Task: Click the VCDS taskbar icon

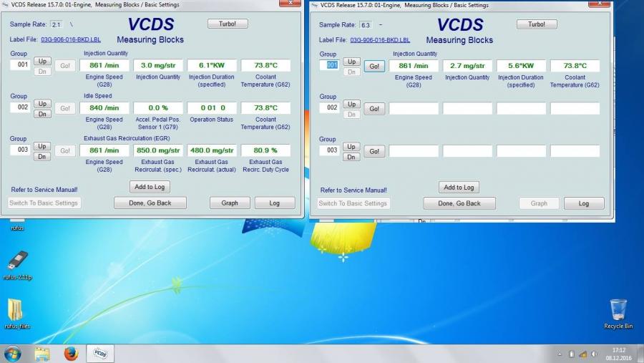Action: click(x=99, y=354)
